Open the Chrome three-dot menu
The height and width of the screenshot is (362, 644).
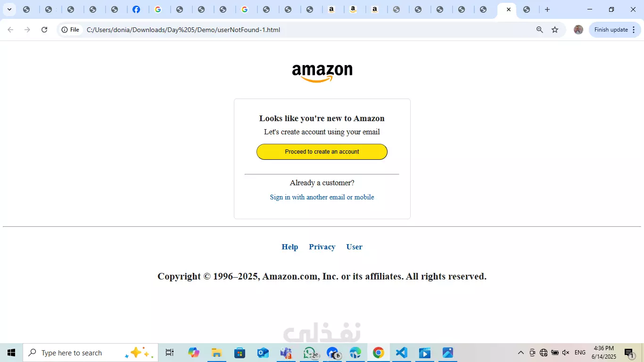(x=634, y=30)
